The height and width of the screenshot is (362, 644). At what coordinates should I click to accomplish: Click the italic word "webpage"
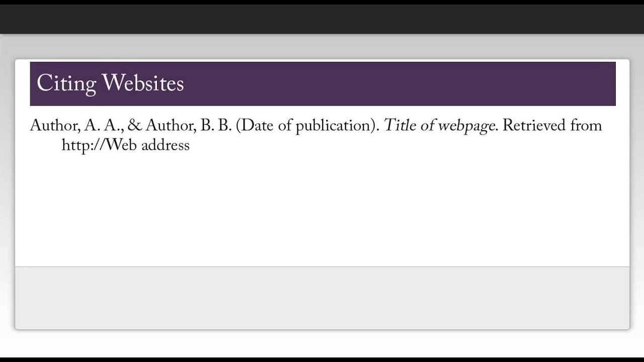click(x=466, y=126)
